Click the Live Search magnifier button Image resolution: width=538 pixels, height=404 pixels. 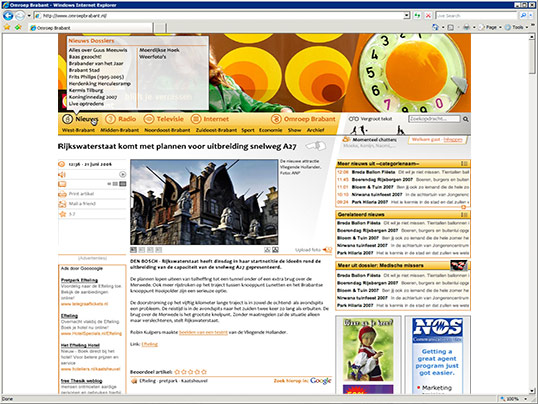point(523,15)
